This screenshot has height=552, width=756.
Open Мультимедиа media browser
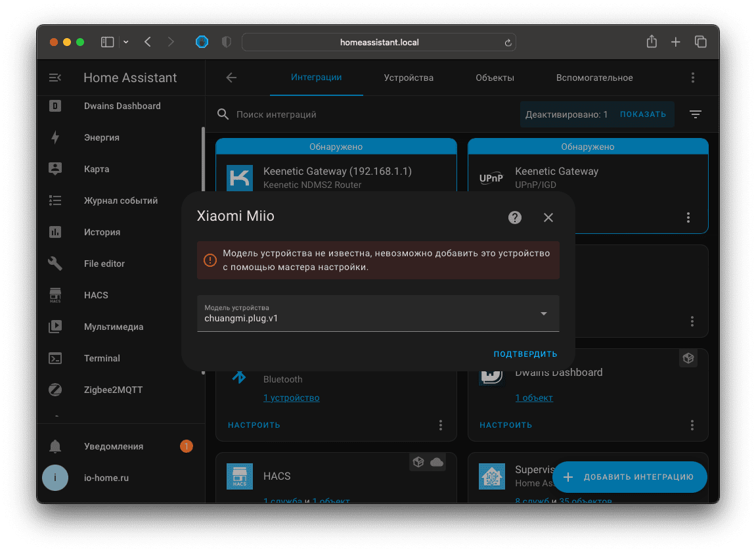(114, 327)
